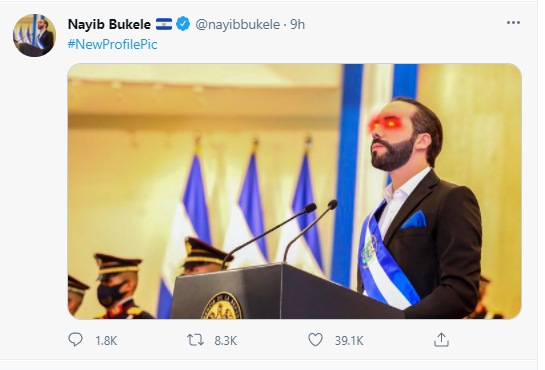Click the podium seal emblem in photo
The height and width of the screenshot is (370, 545).
pos(222,306)
